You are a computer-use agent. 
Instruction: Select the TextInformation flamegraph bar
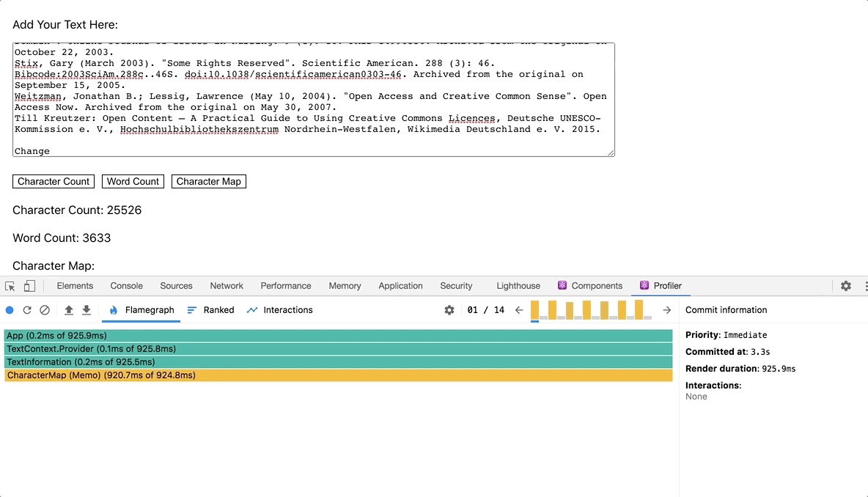point(338,362)
